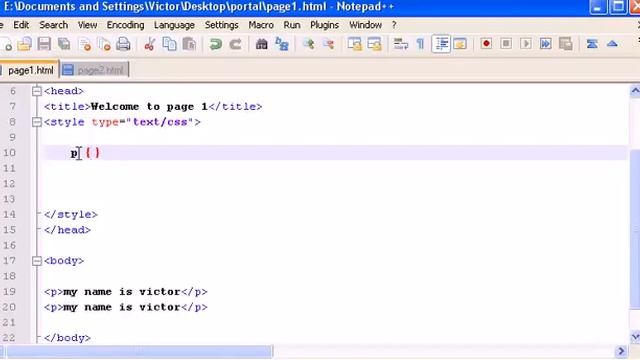This screenshot has height=360, width=640.
Task: Click line number 14 in the margin
Action: point(9,214)
